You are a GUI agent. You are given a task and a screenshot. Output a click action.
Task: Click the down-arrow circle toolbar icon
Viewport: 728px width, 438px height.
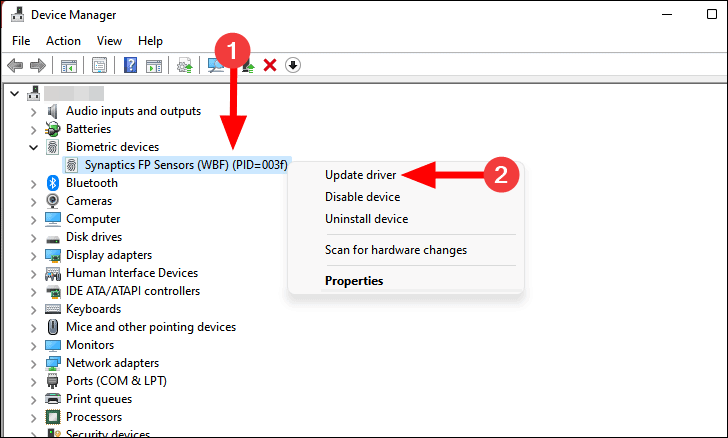tap(292, 66)
